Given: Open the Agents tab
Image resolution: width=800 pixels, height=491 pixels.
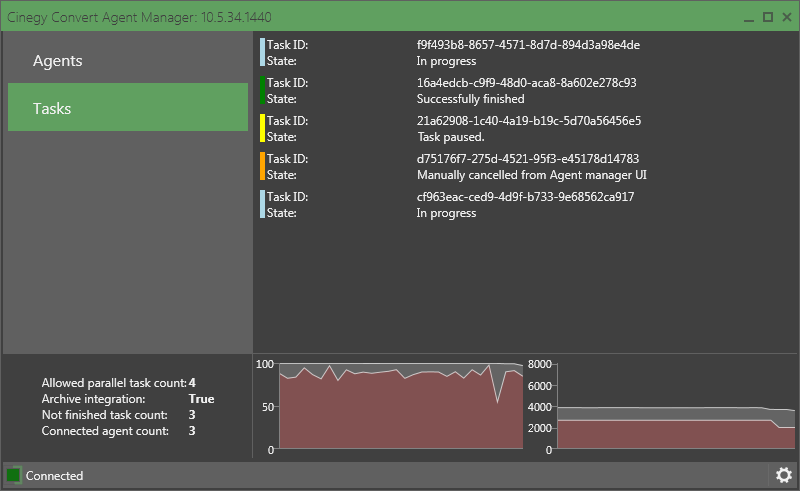Looking at the screenshot, I should (128, 60).
